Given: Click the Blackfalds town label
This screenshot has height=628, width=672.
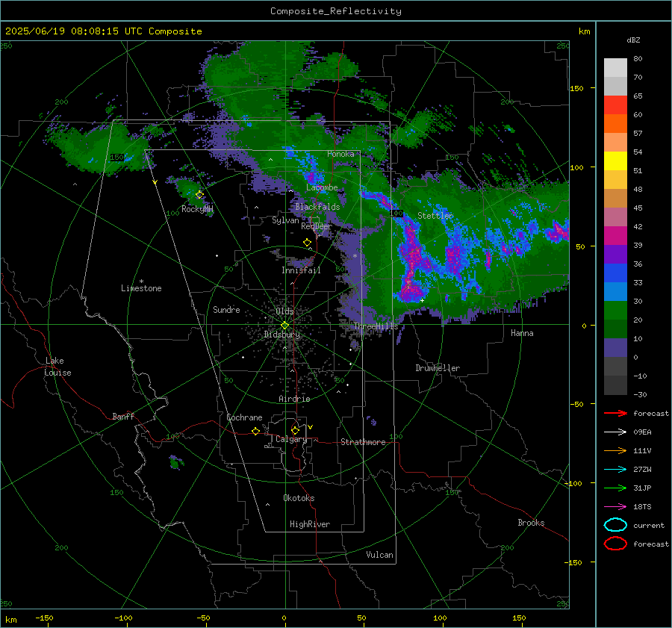Looking at the screenshot, I should (317, 207).
